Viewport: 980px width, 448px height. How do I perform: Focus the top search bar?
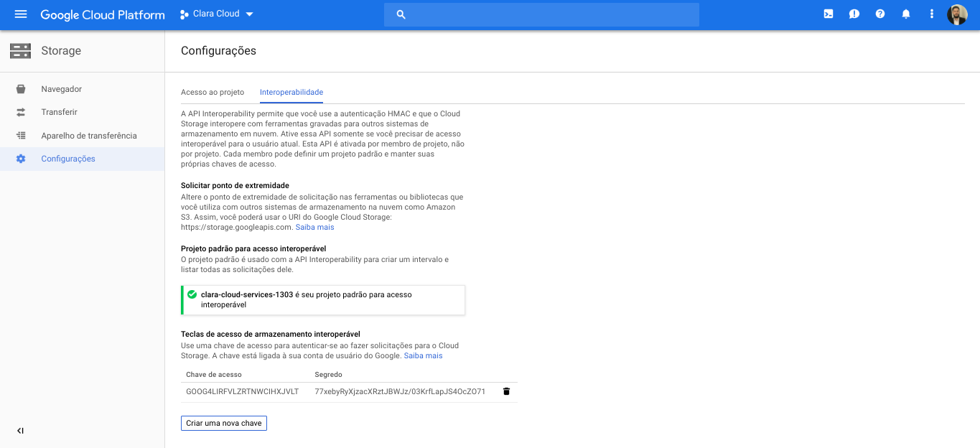pyautogui.click(x=541, y=14)
